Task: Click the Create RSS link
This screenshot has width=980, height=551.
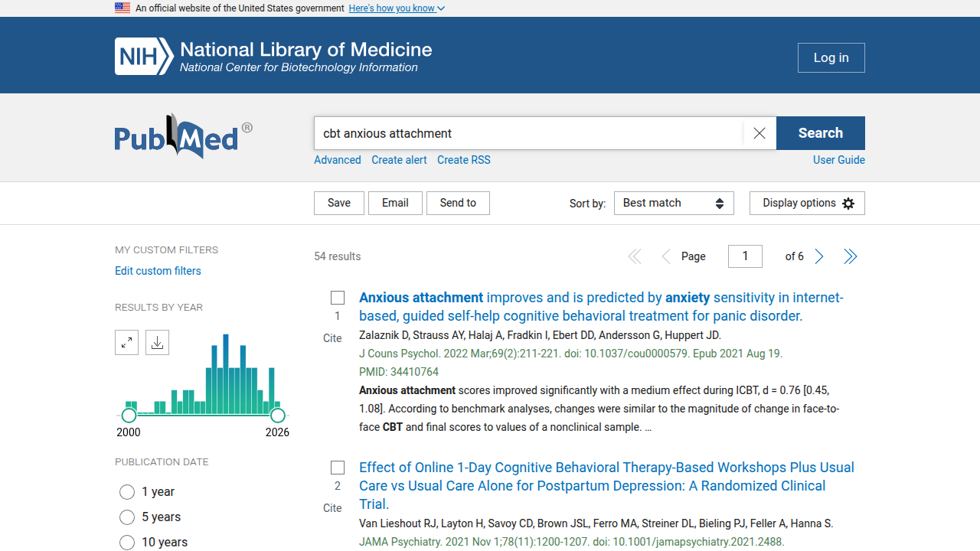Action: pyautogui.click(x=464, y=160)
